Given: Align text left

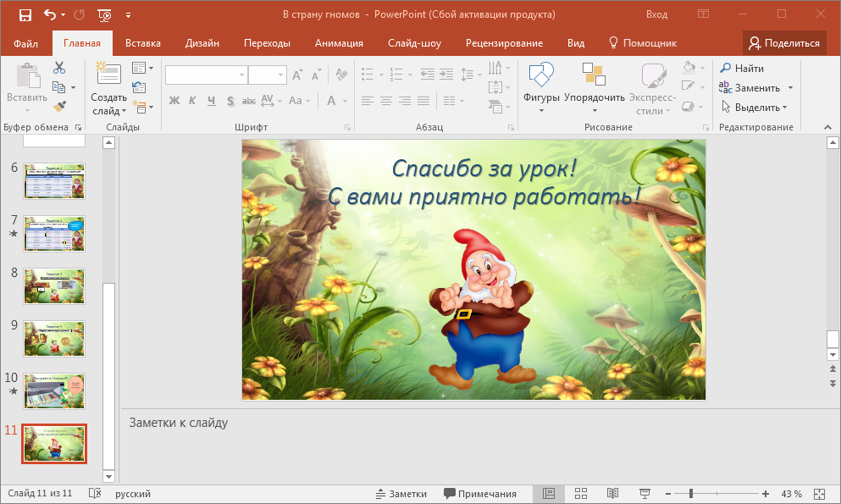Looking at the screenshot, I should click(368, 100).
